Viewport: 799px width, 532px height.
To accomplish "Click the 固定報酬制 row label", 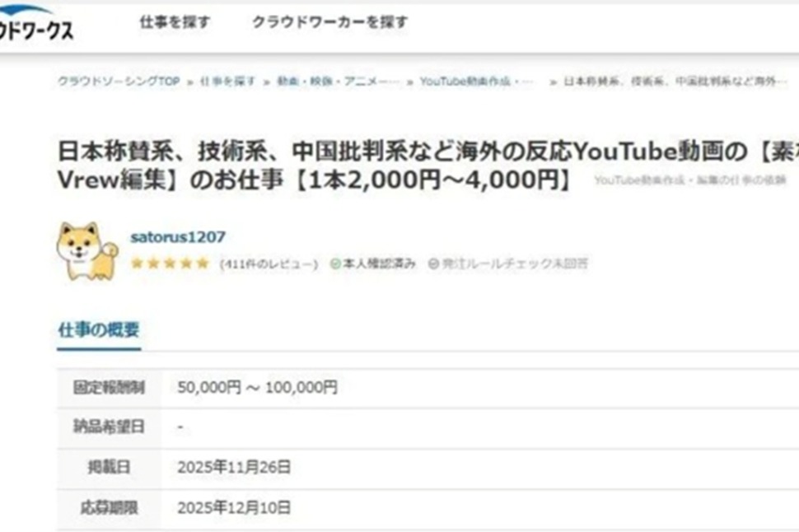I will (x=109, y=388).
